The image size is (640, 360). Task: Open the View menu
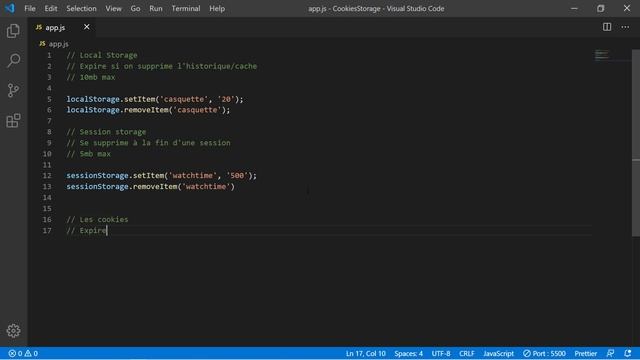(x=113, y=8)
